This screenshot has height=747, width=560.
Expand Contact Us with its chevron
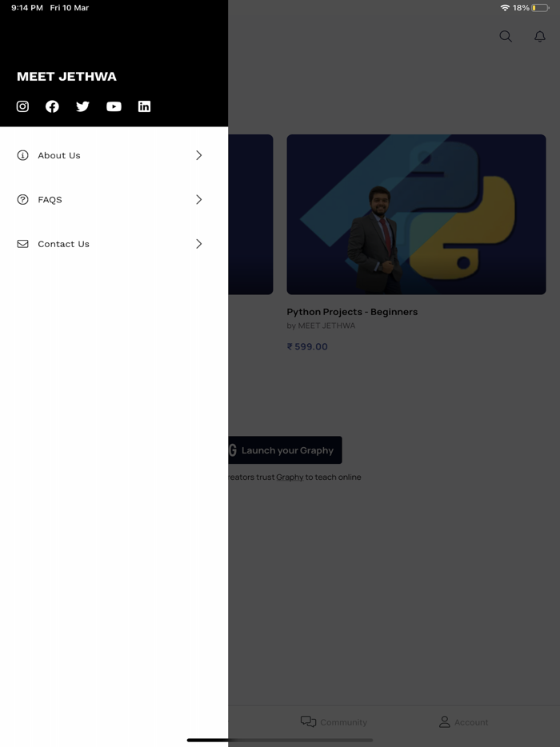198,244
